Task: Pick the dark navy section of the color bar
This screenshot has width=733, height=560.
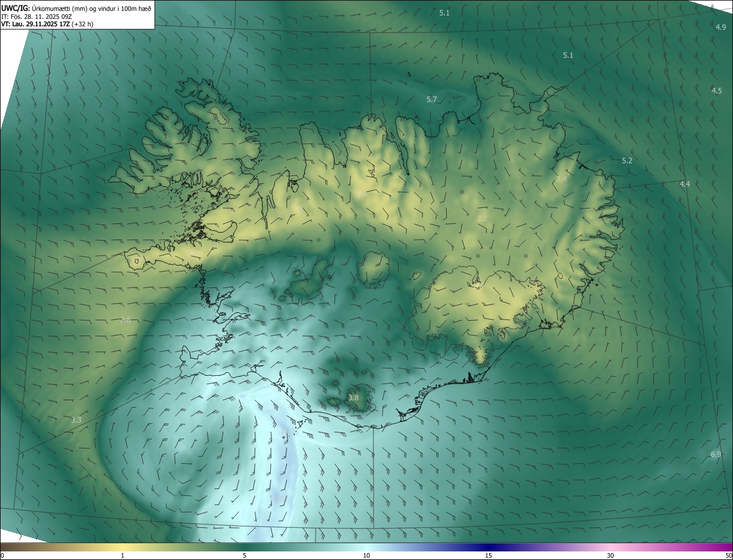Action: point(488,547)
